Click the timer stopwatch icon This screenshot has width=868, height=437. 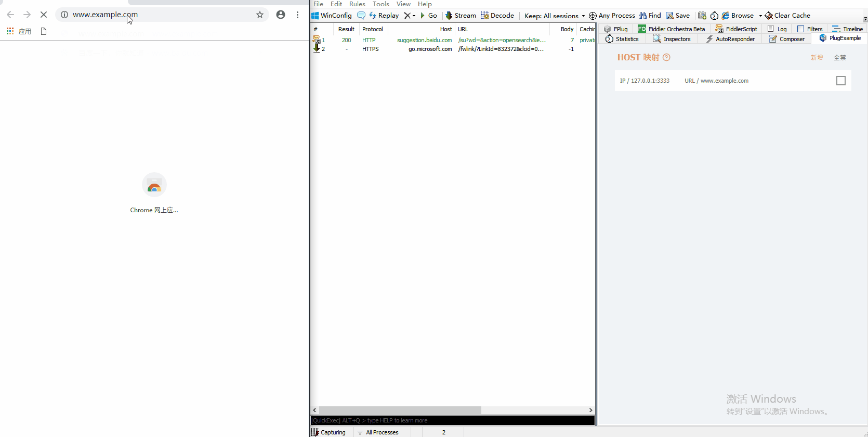point(715,16)
